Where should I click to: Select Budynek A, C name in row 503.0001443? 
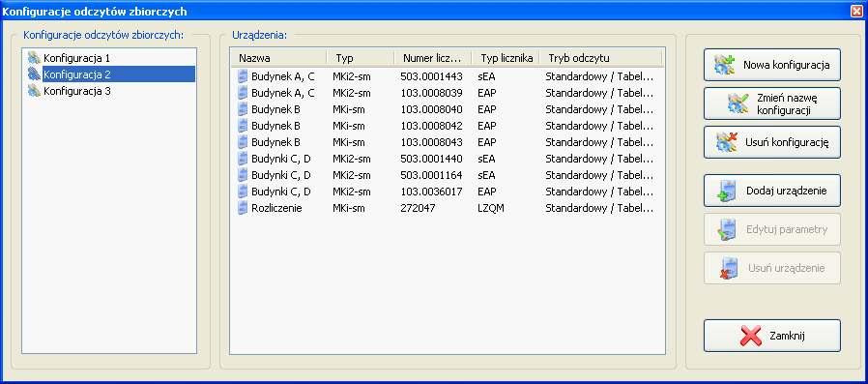pyautogui.click(x=283, y=76)
